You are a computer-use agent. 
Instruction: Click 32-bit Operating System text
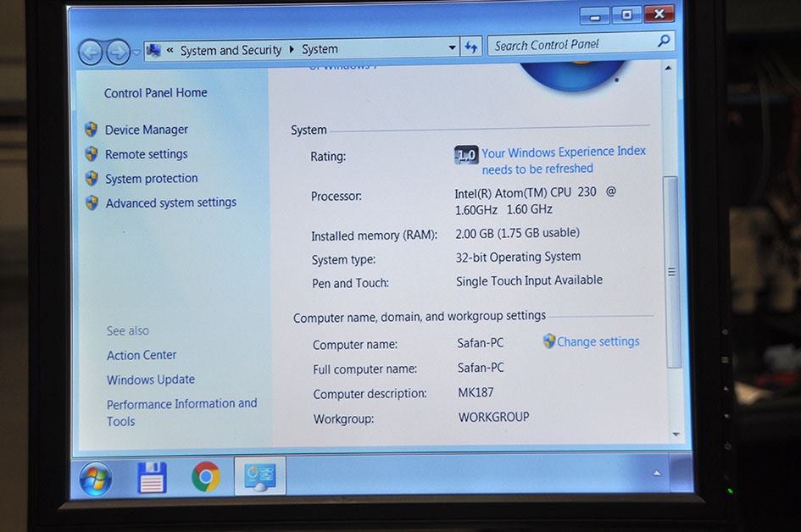tap(518, 257)
